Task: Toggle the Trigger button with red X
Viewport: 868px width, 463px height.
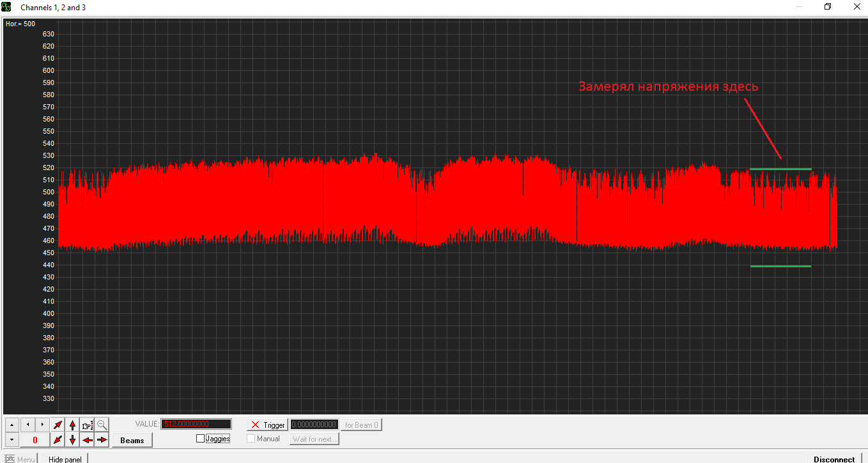Action: [267, 425]
